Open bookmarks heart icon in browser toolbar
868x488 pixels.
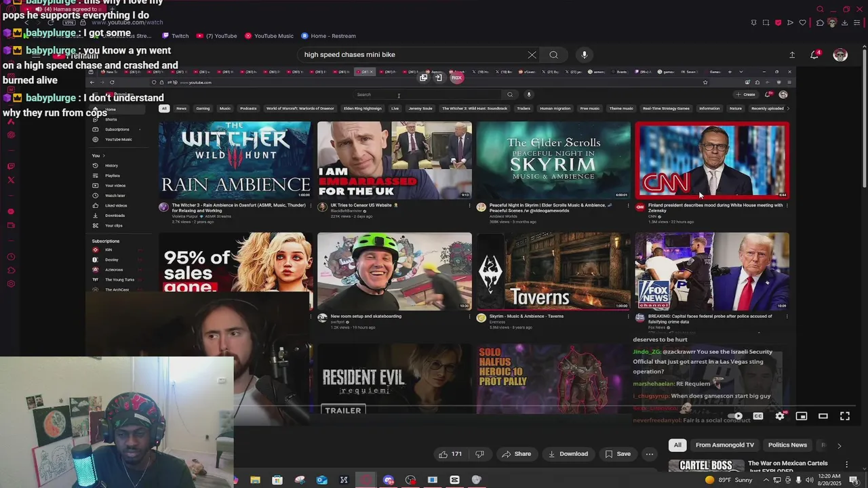(802, 22)
